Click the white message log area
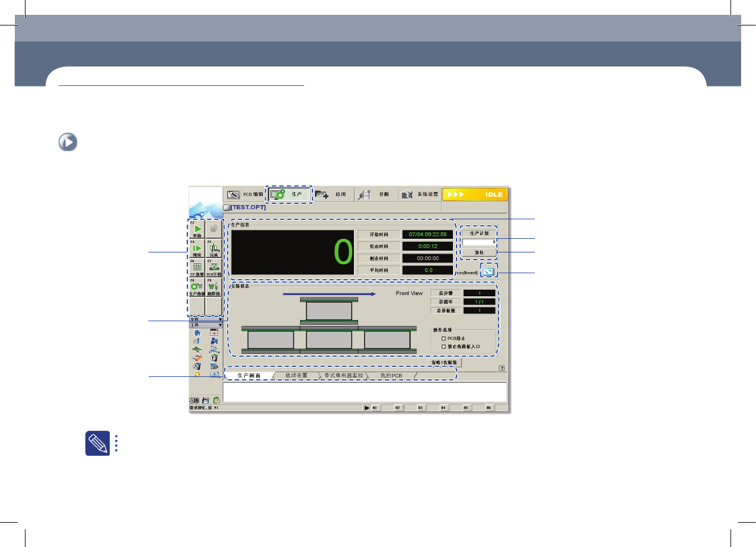The image size is (756, 547). pyautogui.click(x=365, y=392)
